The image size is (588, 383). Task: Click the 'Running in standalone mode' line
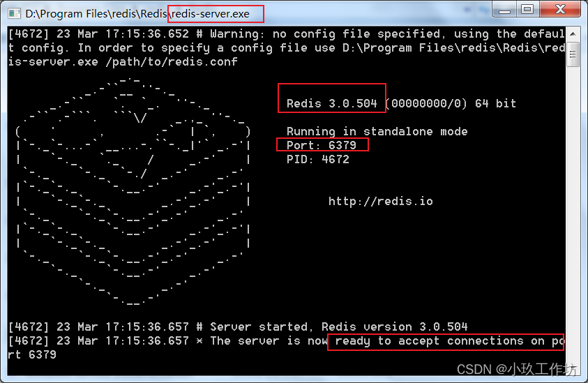377,132
